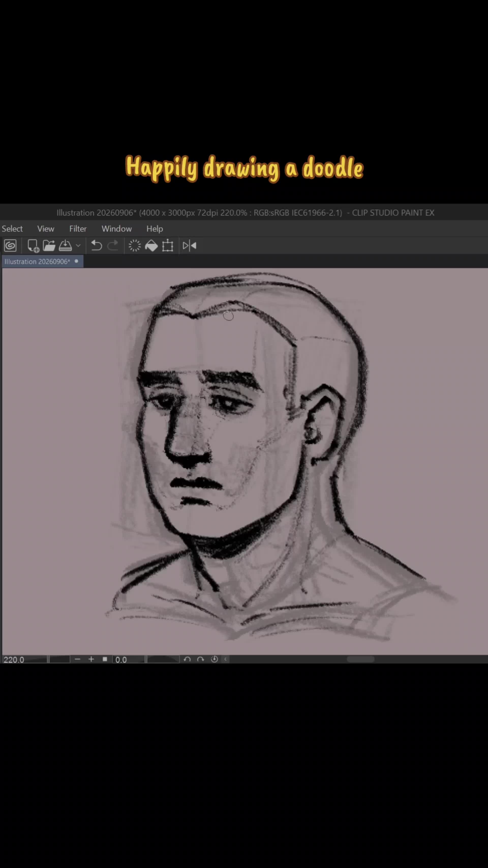This screenshot has width=488, height=868.
Task: Create a new canvas with New icon
Action: pyautogui.click(x=33, y=246)
